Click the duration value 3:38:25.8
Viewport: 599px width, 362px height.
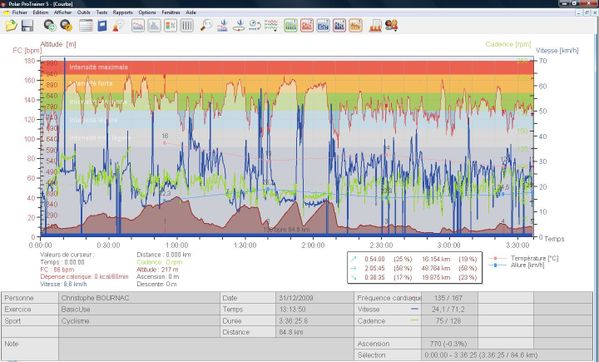pos(293,321)
